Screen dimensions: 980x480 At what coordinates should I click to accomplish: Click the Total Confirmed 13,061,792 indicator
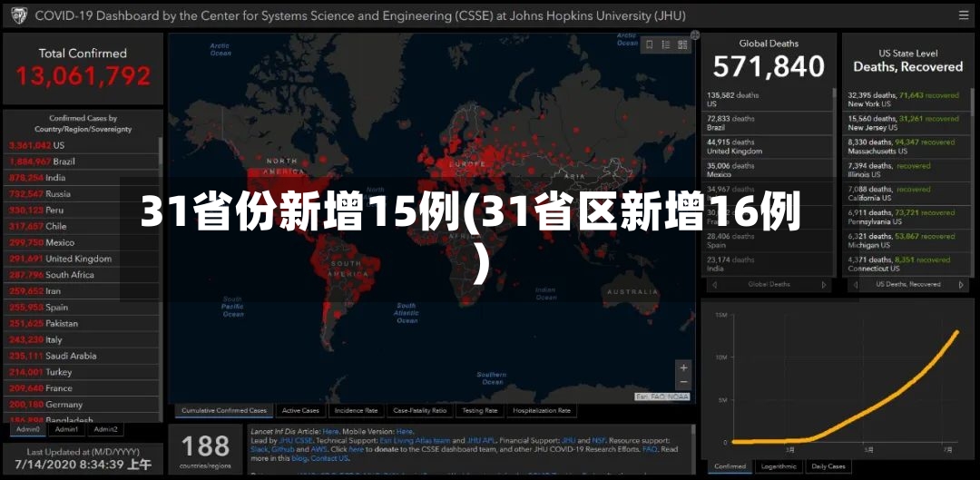tap(83, 69)
